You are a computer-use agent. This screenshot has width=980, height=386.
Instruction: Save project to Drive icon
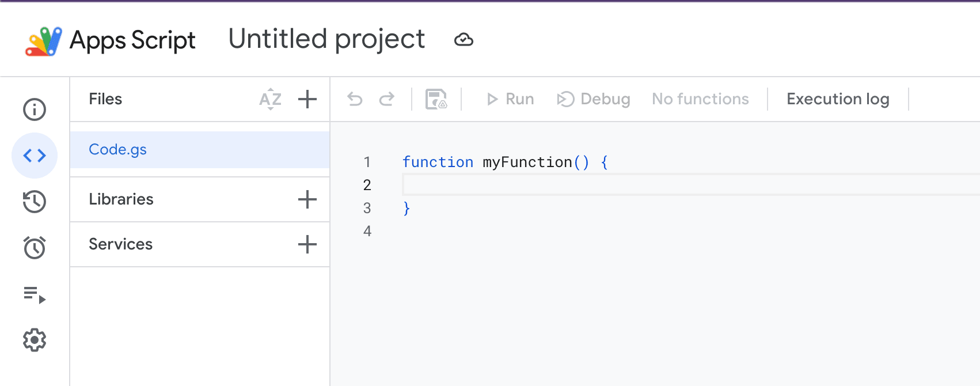point(436,99)
